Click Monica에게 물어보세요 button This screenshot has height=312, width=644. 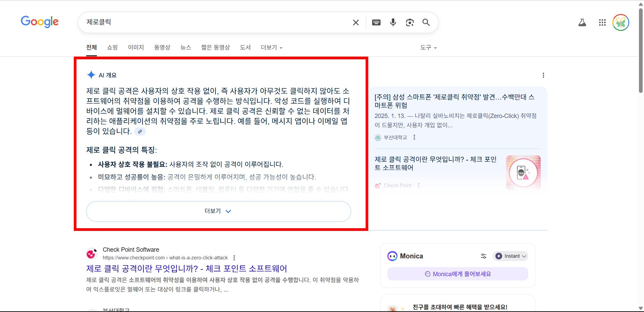[x=458, y=274]
